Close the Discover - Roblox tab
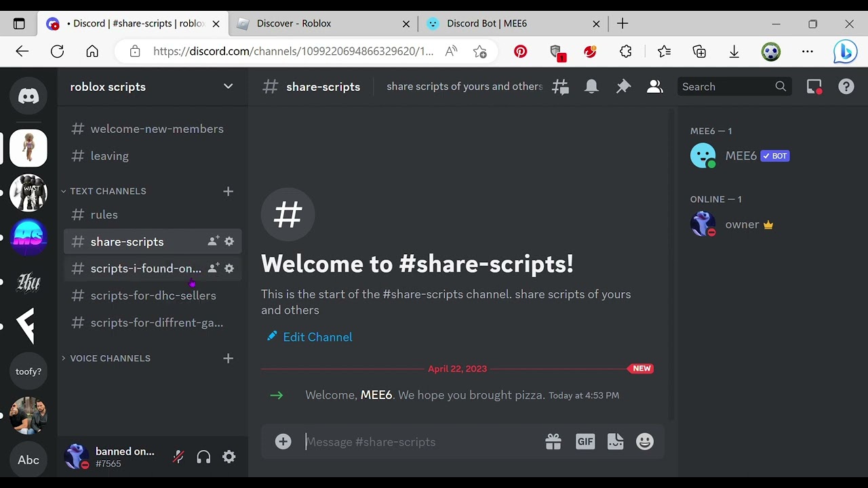This screenshot has height=488, width=868. [406, 24]
